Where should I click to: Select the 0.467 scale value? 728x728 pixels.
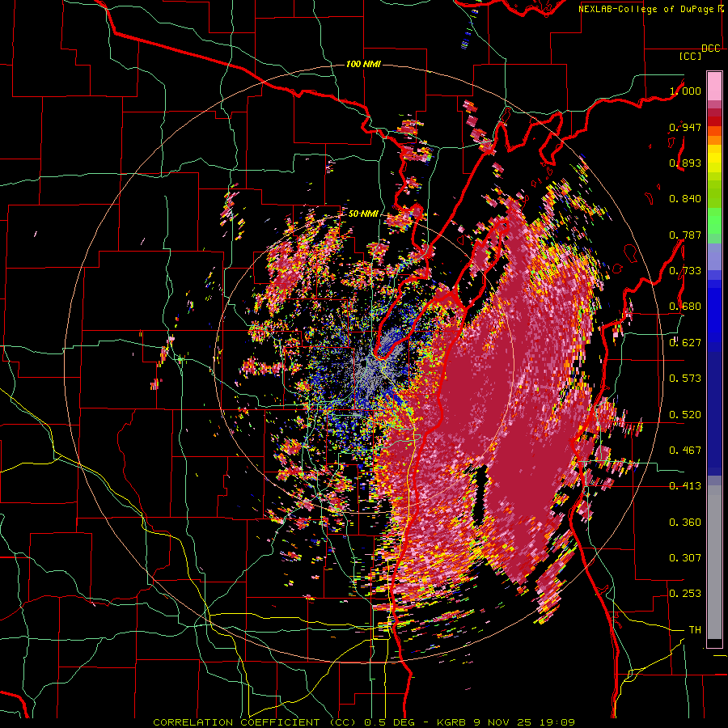pyautogui.click(x=685, y=451)
